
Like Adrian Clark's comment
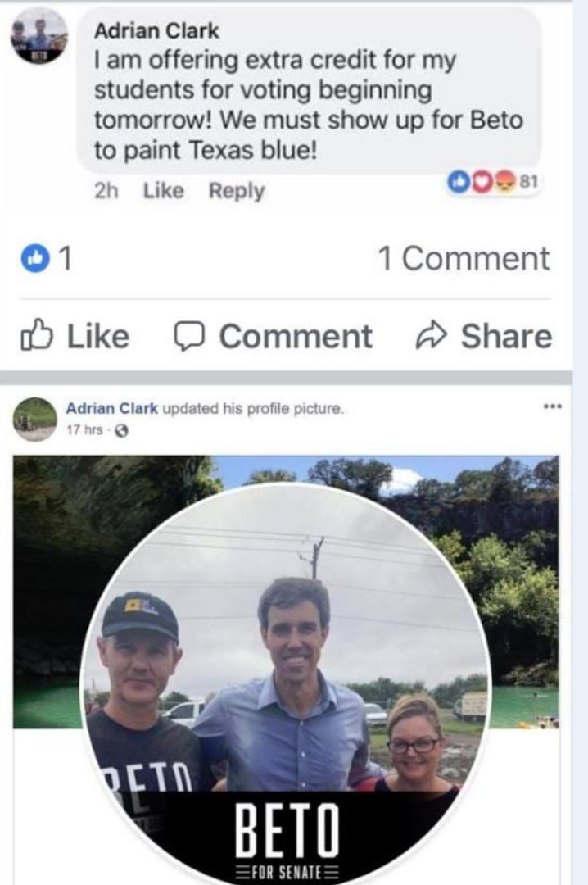coord(161,191)
